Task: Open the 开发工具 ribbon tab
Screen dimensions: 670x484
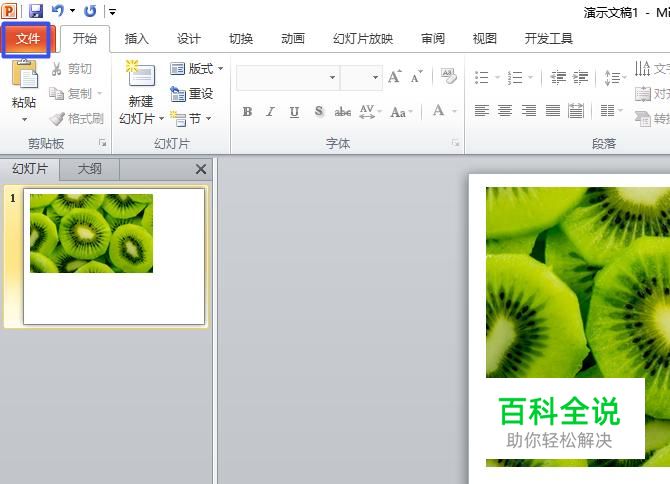Action: point(549,39)
